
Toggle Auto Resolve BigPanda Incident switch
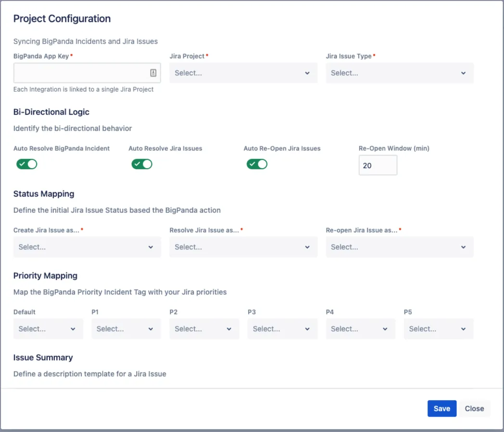pyautogui.click(x=26, y=164)
